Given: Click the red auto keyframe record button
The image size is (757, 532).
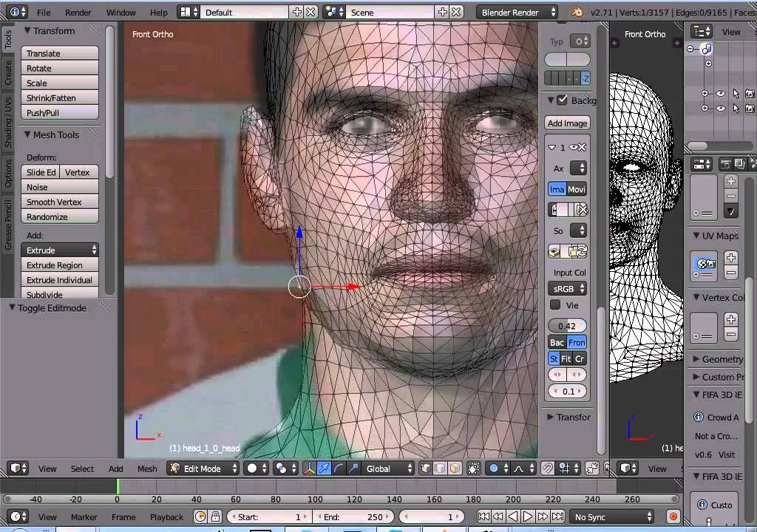Looking at the screenshot, I should click(673, 516).
